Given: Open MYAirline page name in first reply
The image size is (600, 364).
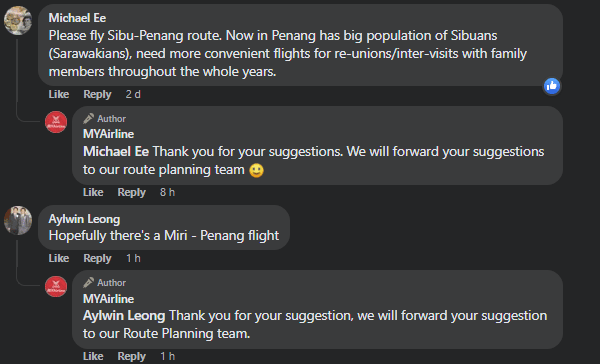Looking at the screenshot, I should (x=108, y=134).
